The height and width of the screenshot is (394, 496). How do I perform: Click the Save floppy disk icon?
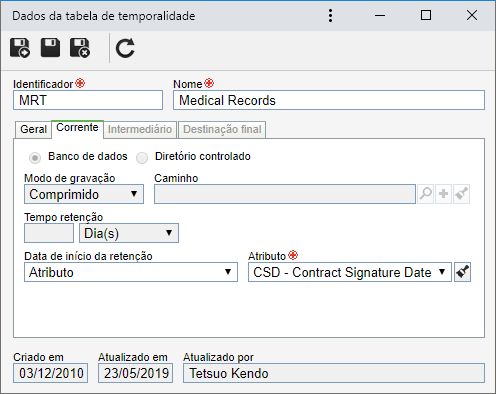(x=50, y=48)
